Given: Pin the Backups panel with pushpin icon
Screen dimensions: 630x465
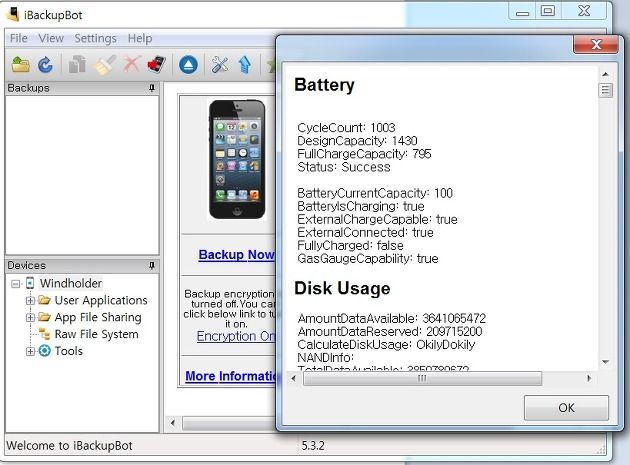Looking at the screenshot, I should (x=151, y=88).
